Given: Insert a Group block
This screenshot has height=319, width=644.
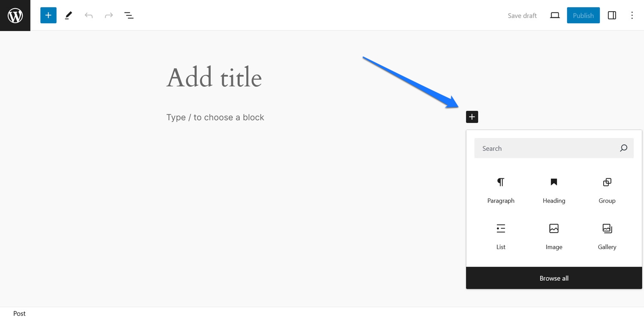Looking at the screenshot, I should click(x=607, y=189).
